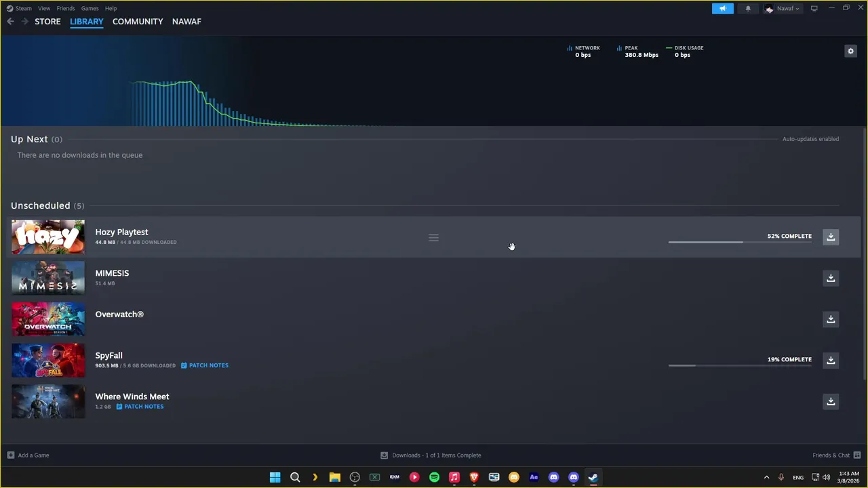Grab the reorder handle on Hozy Playtest
The height and width of the screenshot is (488, 868).
(x=433, y=238)
